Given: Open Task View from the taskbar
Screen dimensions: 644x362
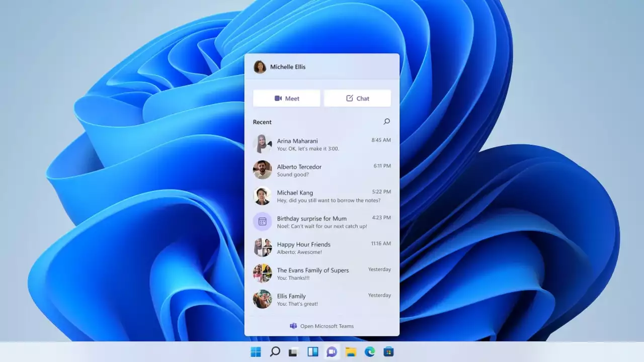Looking at the screenshot, I should pos(293,352).
